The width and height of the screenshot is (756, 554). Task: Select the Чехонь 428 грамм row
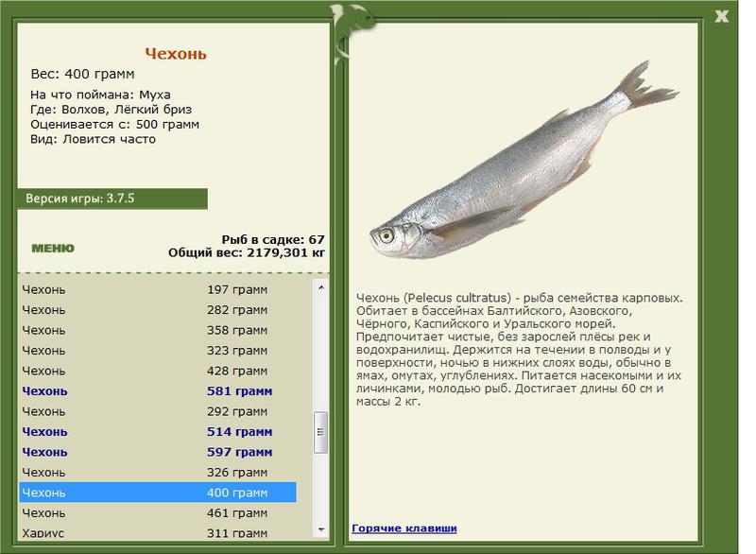[x=158, y=371]
